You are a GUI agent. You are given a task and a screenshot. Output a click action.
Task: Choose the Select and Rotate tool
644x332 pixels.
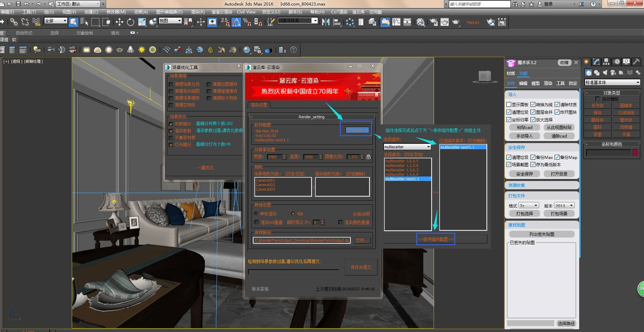130,22
